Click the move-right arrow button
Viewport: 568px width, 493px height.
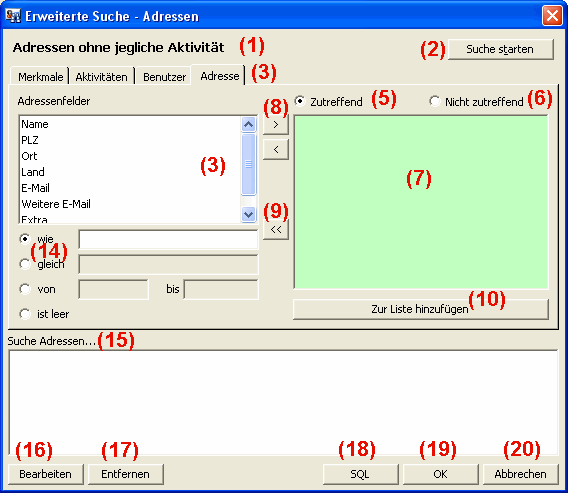click(x=276, y=125)
